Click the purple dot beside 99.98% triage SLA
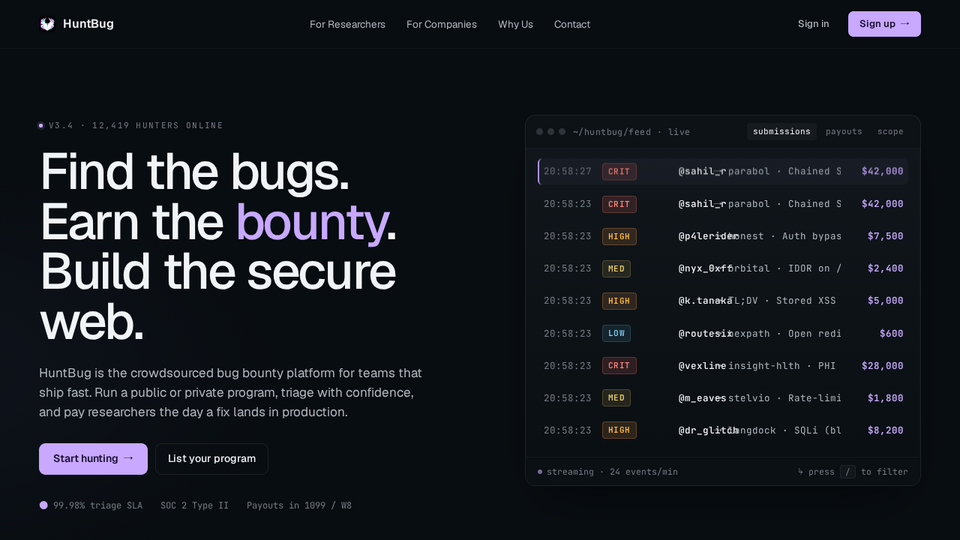The height and width of the screenshot is (540, 960). pos(43,505)
